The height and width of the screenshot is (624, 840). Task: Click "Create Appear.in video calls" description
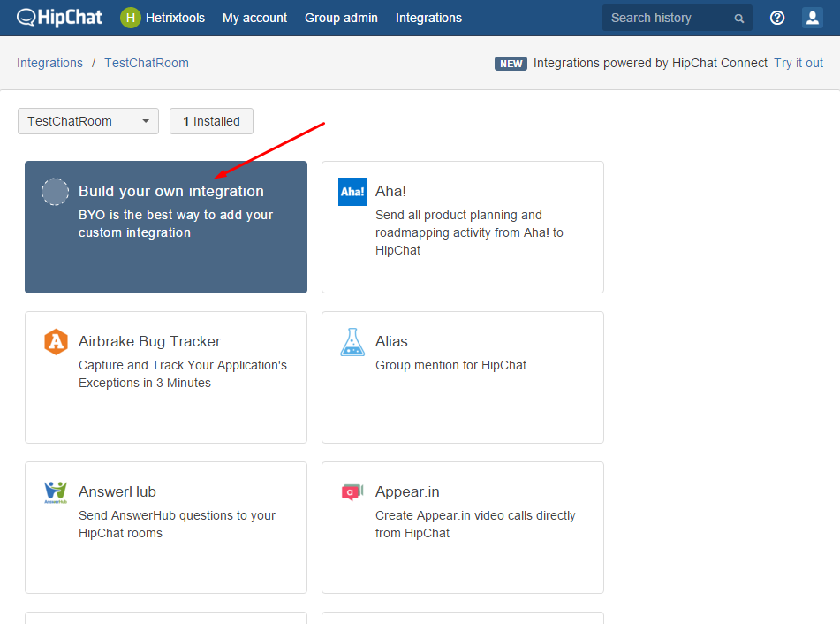(475, 524)
